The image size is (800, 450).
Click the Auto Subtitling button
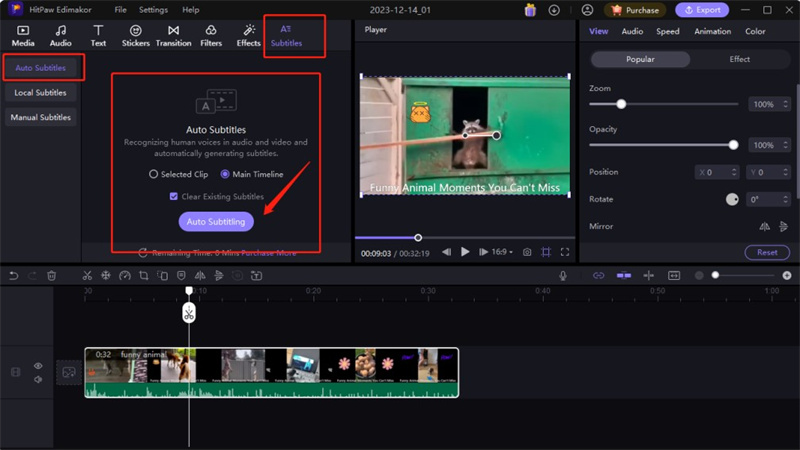click(x=216, y=221)
